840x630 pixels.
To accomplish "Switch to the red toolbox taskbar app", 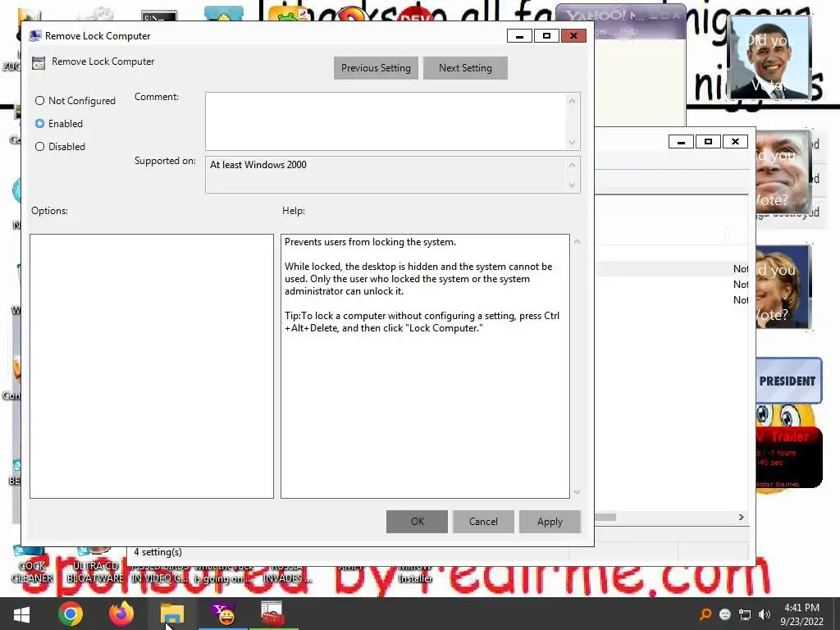I will click(x=272, y=614).
